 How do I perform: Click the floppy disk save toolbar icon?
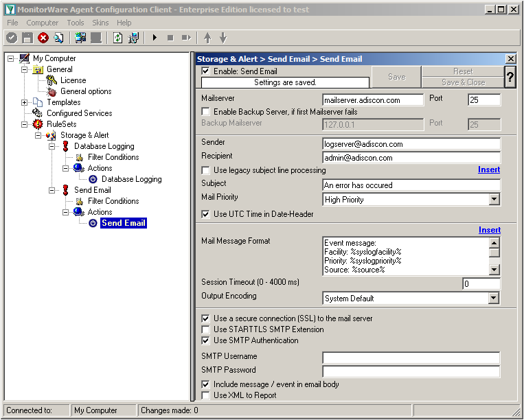pyautogui.click(x=27, y=38)
